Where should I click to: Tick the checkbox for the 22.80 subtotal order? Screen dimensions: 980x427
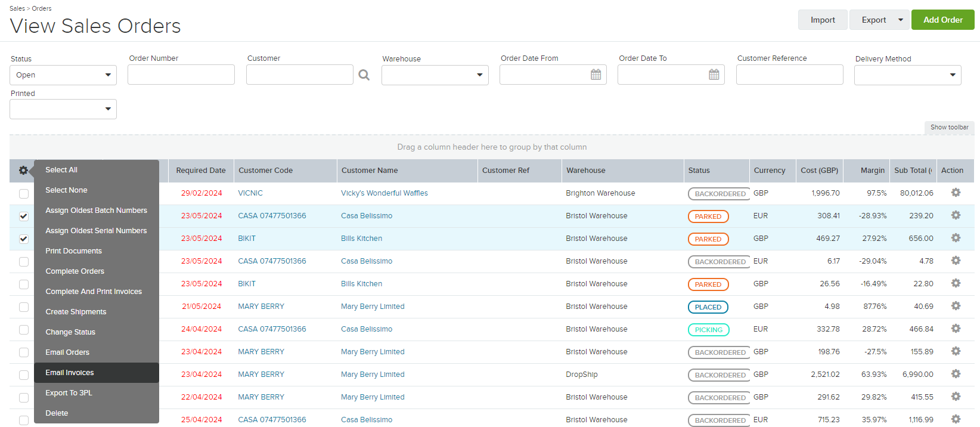click(x=24, y=284)
